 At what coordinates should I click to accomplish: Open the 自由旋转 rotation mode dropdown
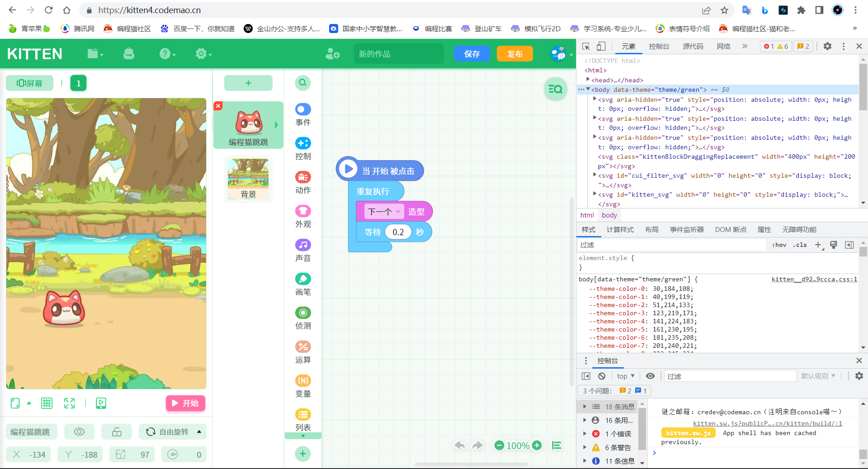point(173,432)
